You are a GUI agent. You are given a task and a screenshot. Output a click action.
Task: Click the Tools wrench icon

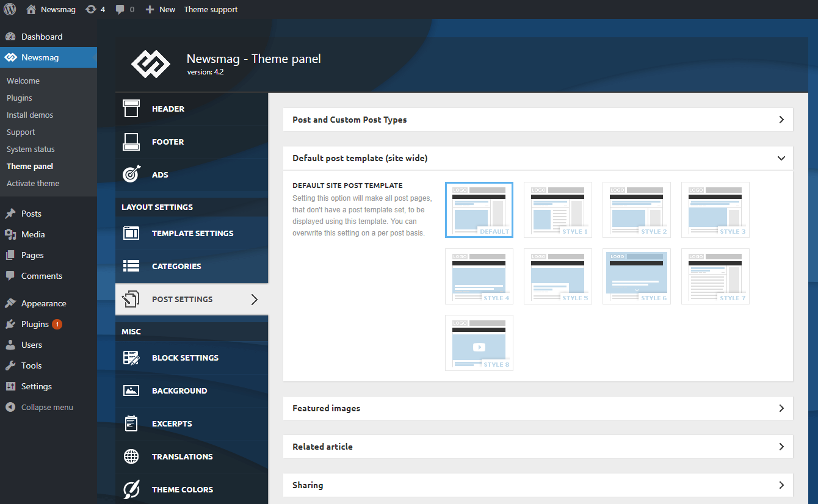point(10,365)
